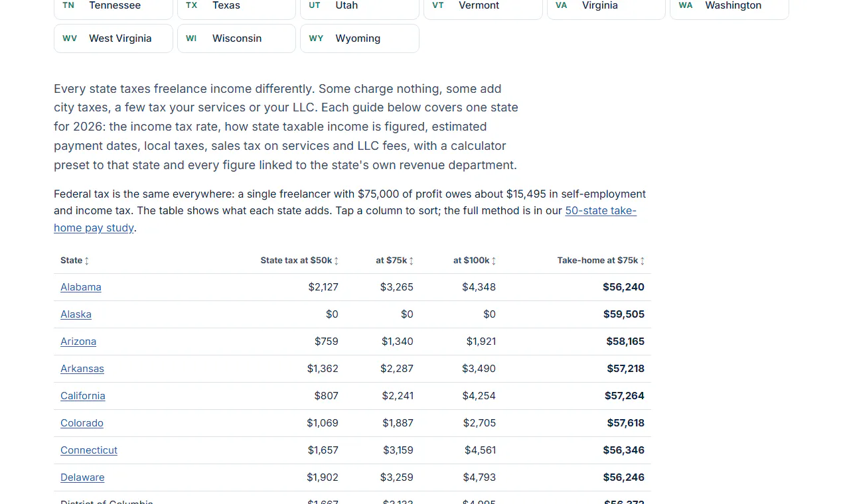Open the Wyoming state guide card
The height and width of the screenshot is (504, 843).
pos(360,38)
